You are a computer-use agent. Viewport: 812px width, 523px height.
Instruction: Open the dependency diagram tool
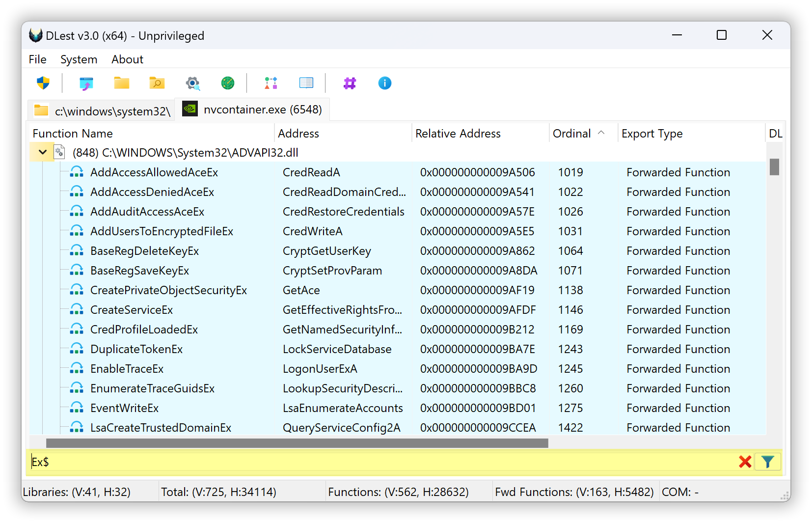point(271,83)
